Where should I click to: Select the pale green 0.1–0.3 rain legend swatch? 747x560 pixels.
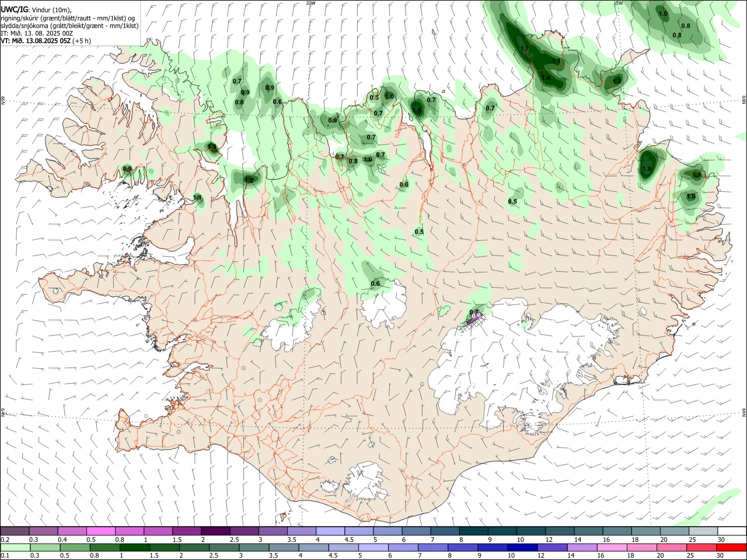[x=15, y=547]
